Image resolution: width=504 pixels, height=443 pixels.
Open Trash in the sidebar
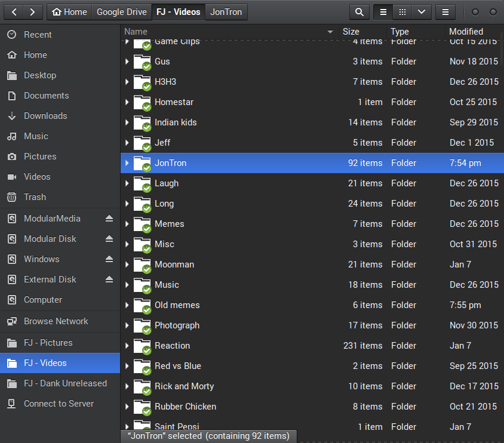click(35, 197)
